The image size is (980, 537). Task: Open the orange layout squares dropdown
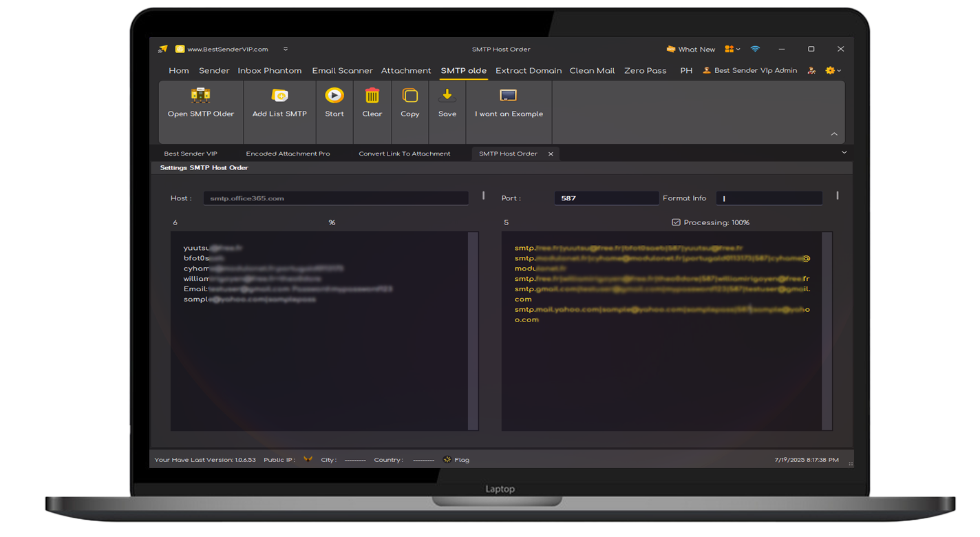(732, 49)
